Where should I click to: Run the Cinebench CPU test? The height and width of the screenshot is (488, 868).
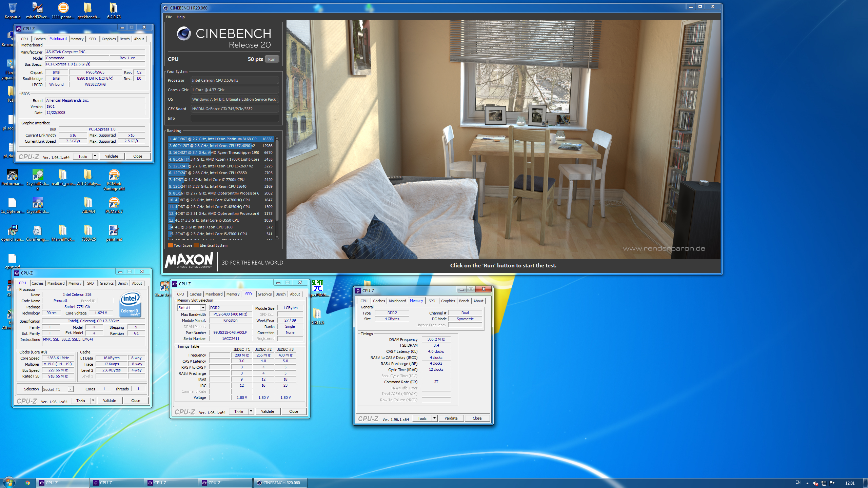272,59
